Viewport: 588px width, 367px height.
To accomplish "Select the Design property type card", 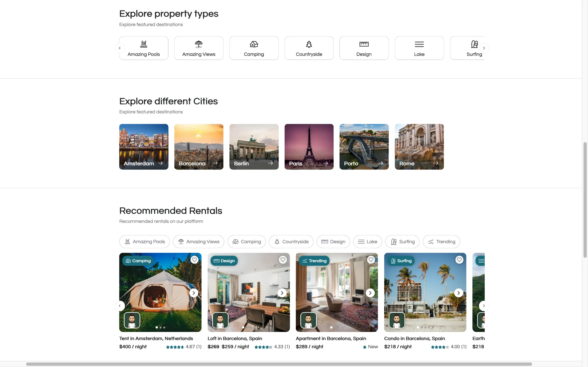I will coord(364,48).
